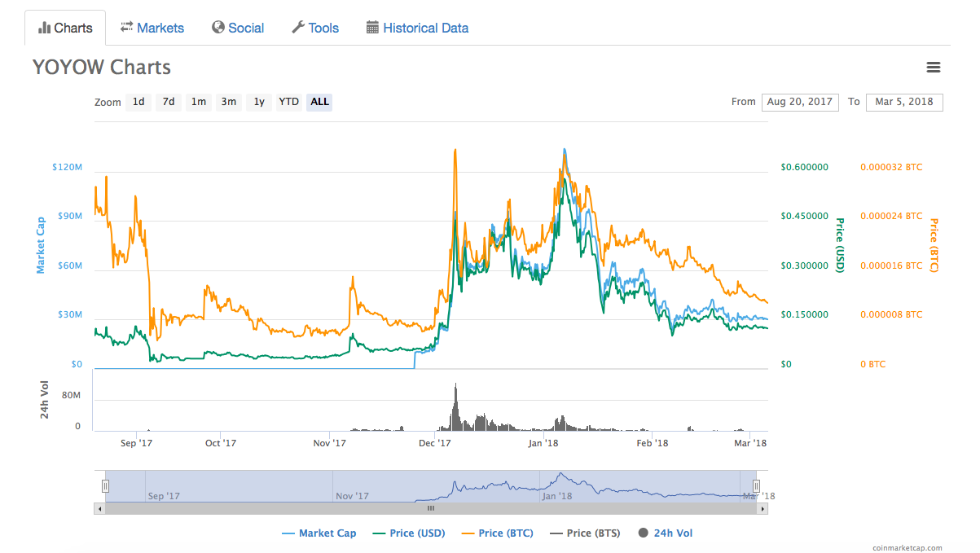Click the navigator scrollbar left arrow
The height and width of the screenshot is (553, 980).
click(x=99, y=508)
